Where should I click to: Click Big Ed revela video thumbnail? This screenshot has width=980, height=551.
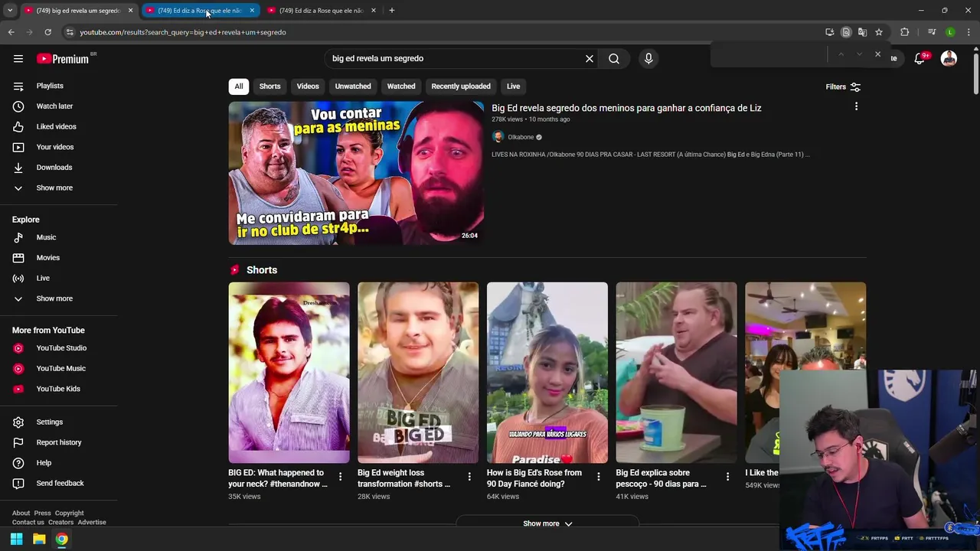click(x=356, y=173)
